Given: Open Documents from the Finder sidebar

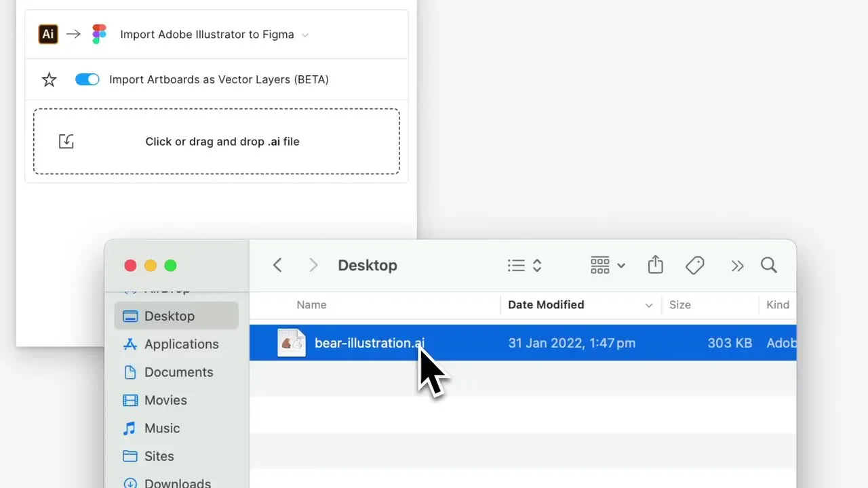Looking at the screenshot, I should point(178,372).
